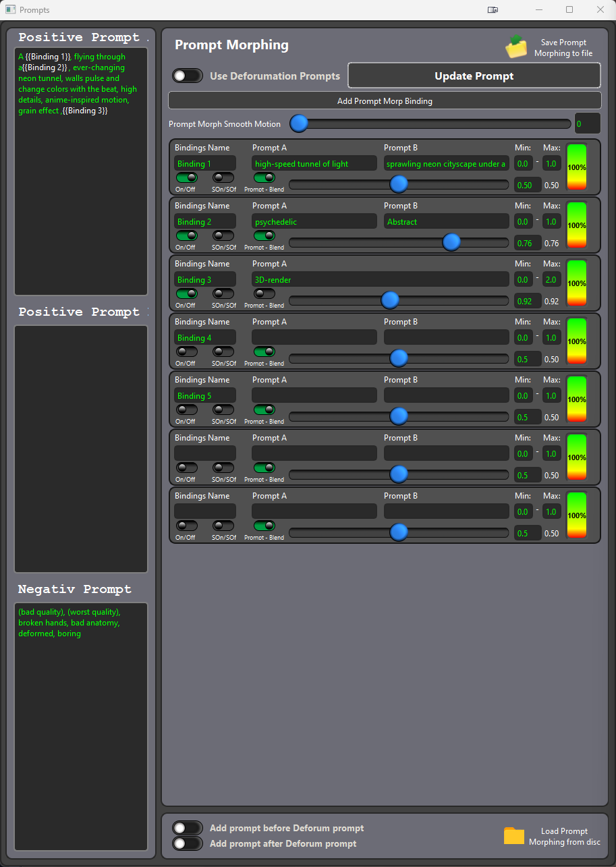616x867 pixels.
Task: Click Add Prompt Morp Binding button
Action: coord(385,101)
